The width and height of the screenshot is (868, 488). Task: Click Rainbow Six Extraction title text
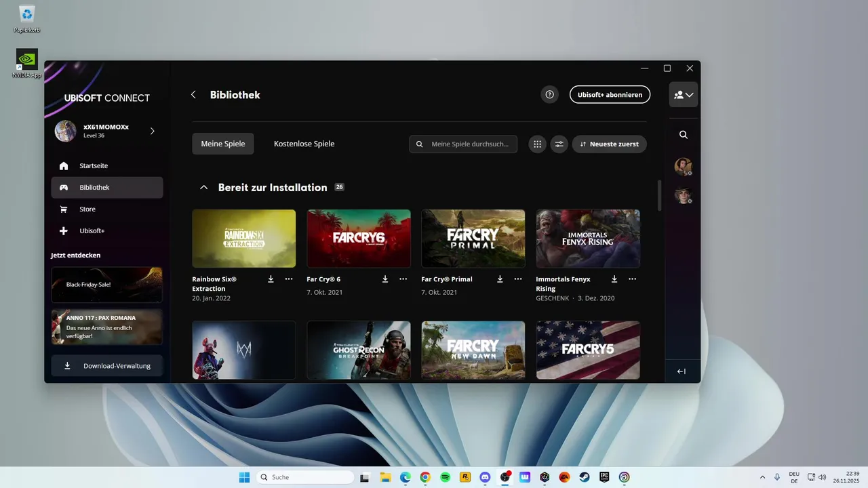pyautogui.click(x=214, y=284)
